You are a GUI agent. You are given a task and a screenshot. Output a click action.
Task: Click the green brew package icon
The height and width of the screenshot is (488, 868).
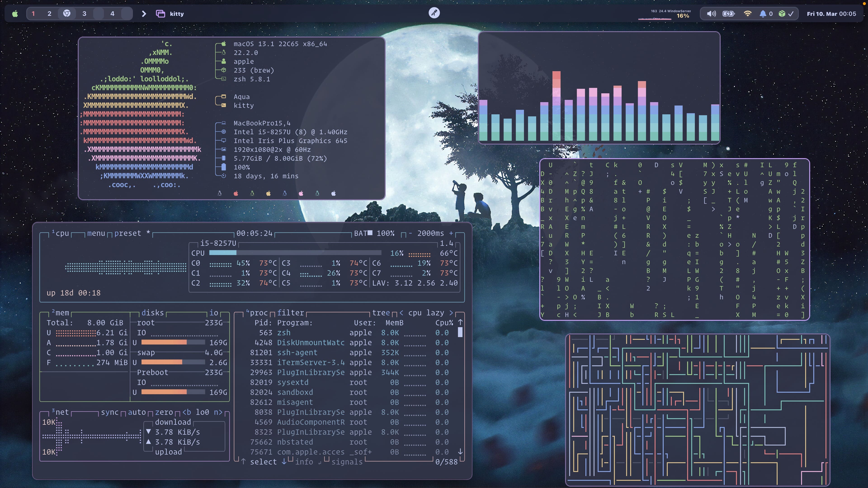pos(782,14)
